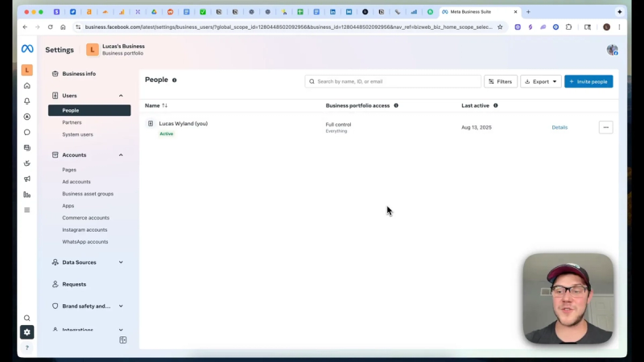Open Details link for Lucas Wyland

559,128
